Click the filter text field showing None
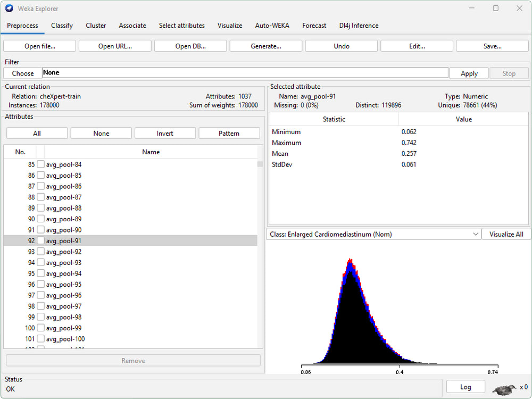This screenshot has width=532, height=399. 245,72
